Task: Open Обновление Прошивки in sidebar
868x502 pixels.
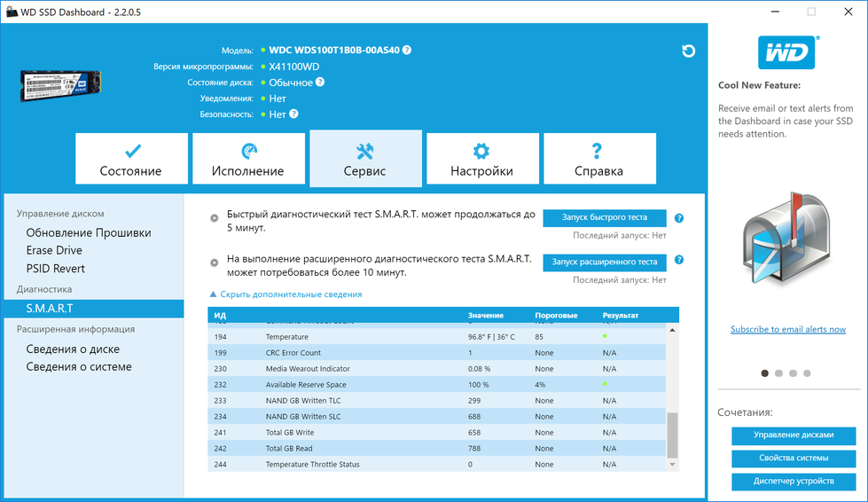Action: 89,233
